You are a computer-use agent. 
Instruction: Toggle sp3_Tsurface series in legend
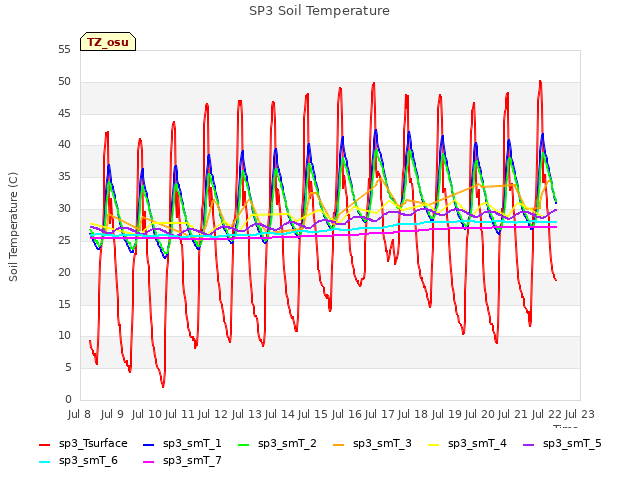click(83, 444)
